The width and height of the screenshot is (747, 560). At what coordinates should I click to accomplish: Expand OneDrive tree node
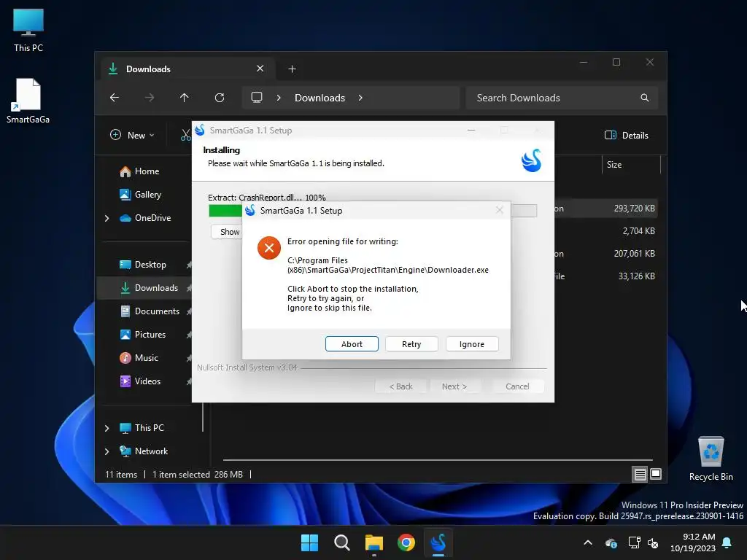(107, 218)
